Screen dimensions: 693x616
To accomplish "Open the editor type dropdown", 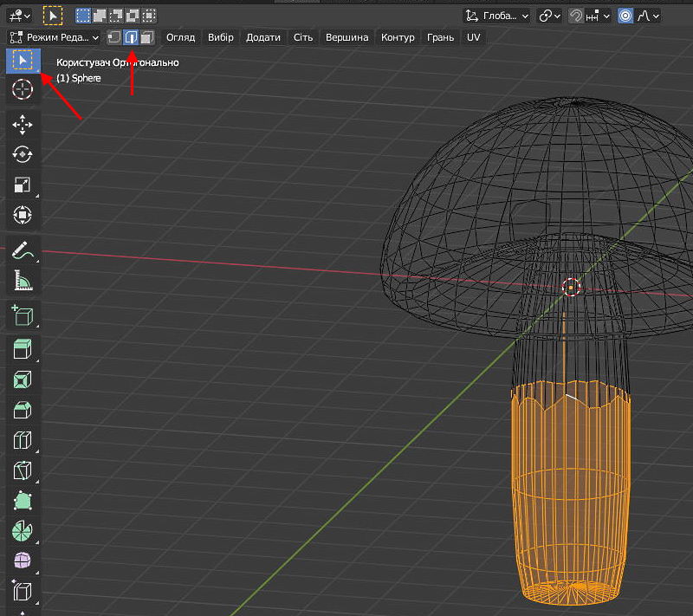I will tap(19, 16).
